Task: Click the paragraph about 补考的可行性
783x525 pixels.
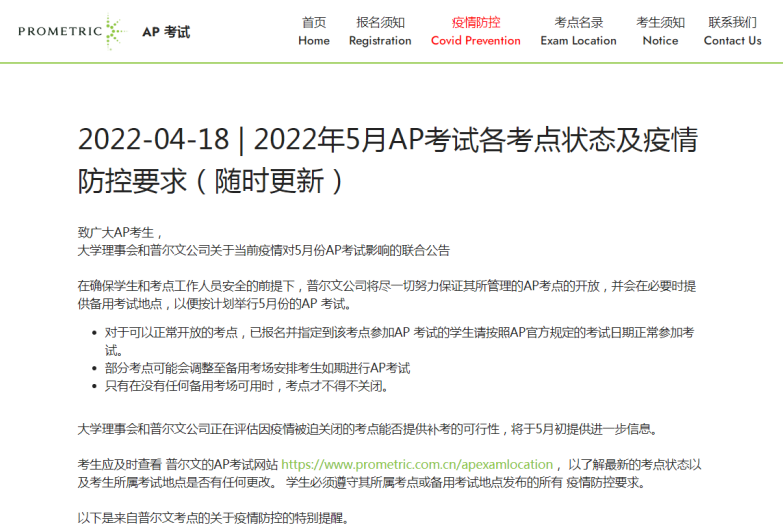Action: click(x=368, y=428)
